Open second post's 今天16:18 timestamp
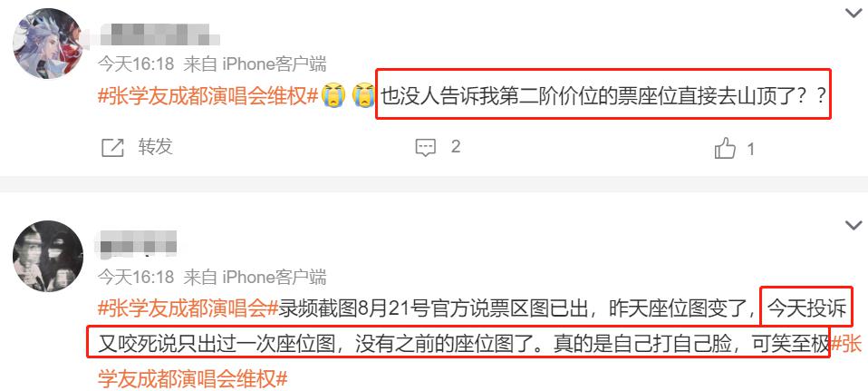The height and width of the screenshot is (391, 868). pyautogui.click(x=136, y=276)
